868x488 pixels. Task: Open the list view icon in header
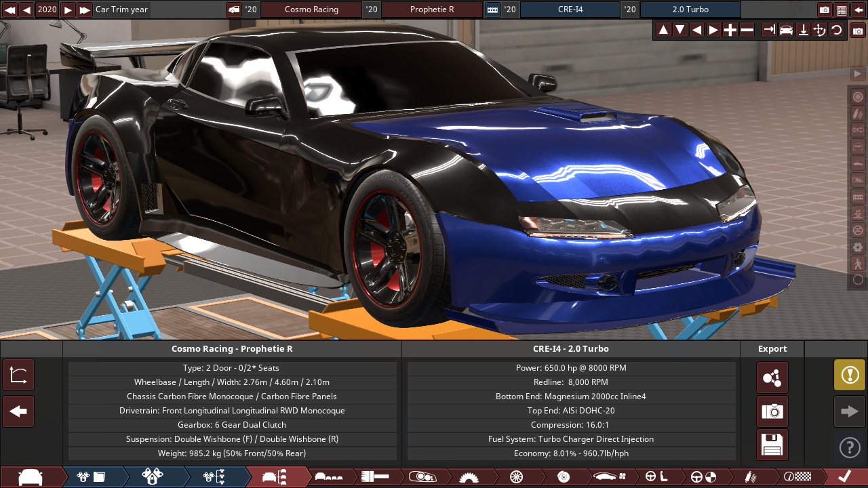point(842,9)
